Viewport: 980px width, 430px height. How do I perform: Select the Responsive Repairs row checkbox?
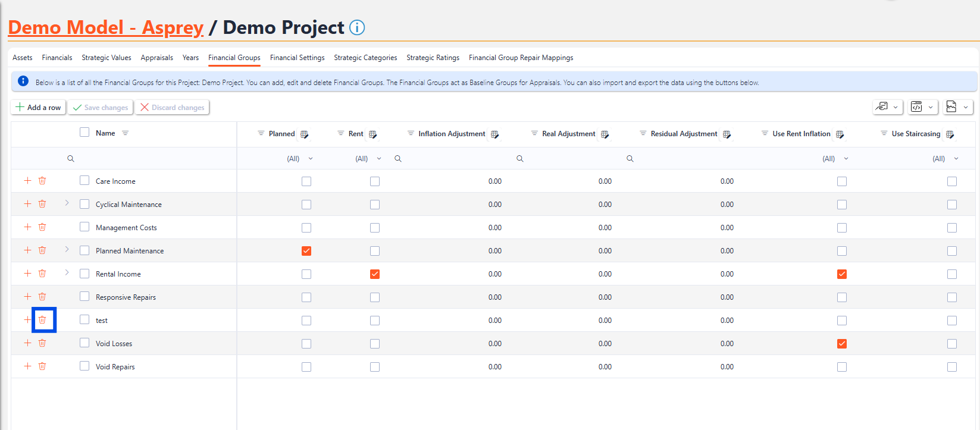84,297
